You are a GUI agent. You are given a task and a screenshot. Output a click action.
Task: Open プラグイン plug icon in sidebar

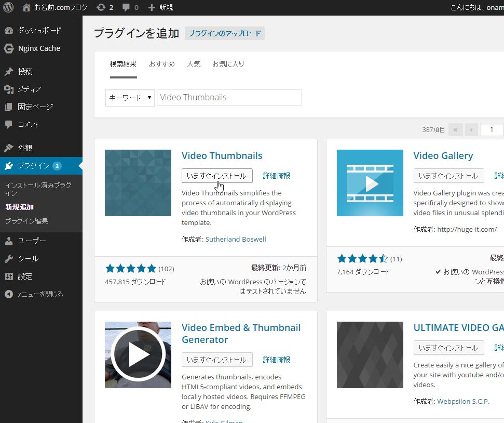pyautogui.click(x=9, y=166)
